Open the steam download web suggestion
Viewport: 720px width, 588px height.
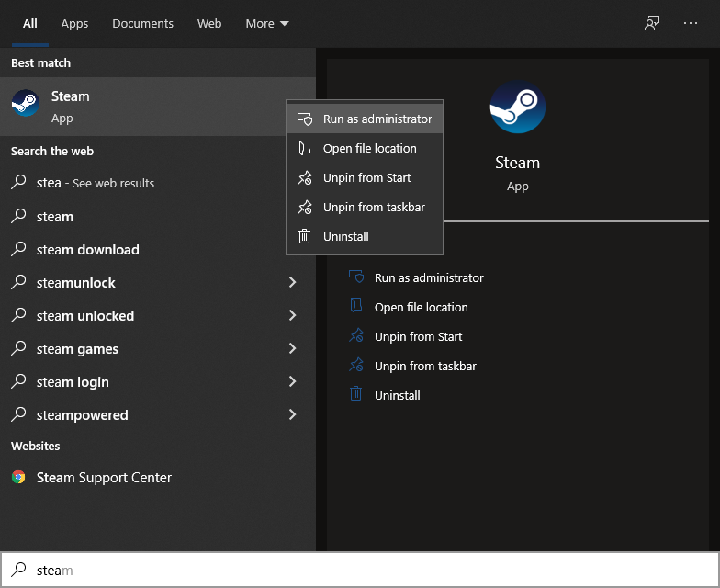click(88, 250)
